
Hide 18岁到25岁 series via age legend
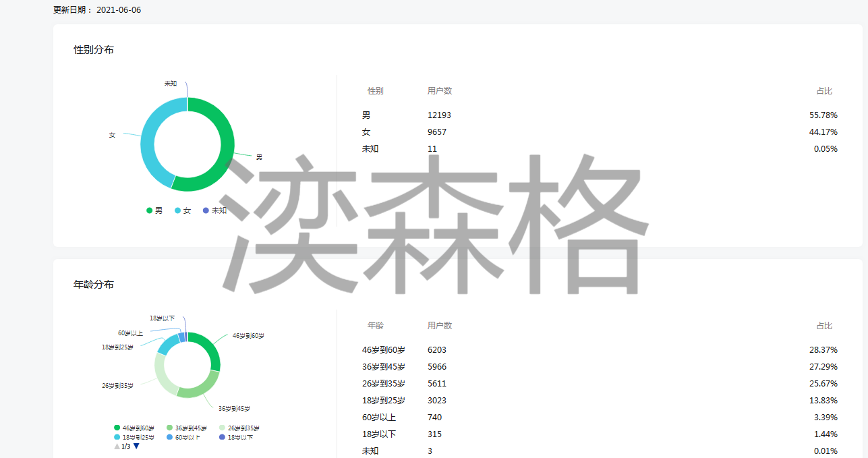134,437
